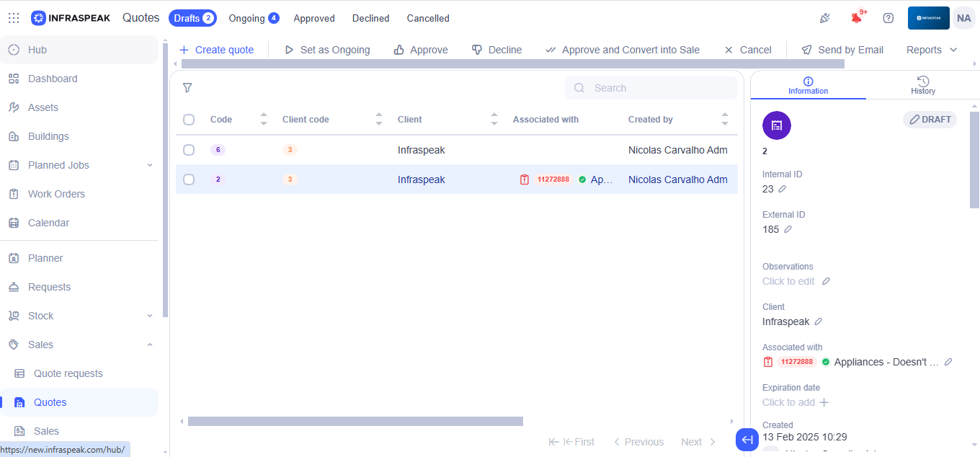The height and width of the screenshot is (457, 980).
Task: Check the row for quote code 6
Action: point(189,150)
